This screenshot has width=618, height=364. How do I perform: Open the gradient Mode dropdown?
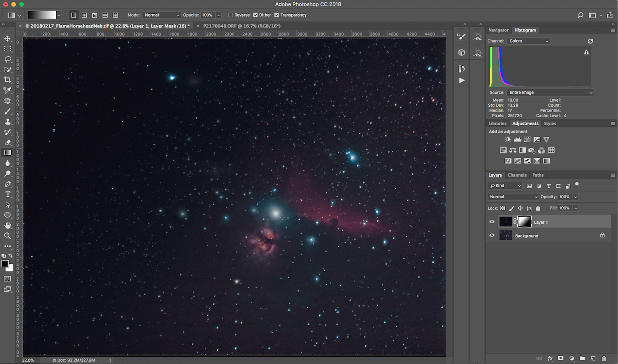[x=161, y=15]
